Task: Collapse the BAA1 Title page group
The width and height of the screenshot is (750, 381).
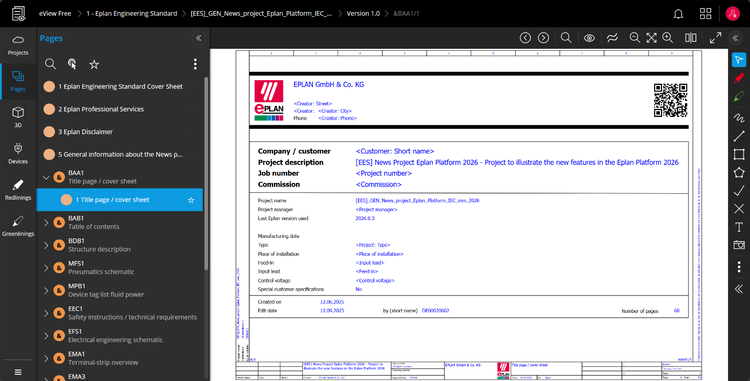Action: (x=46, y=177)
